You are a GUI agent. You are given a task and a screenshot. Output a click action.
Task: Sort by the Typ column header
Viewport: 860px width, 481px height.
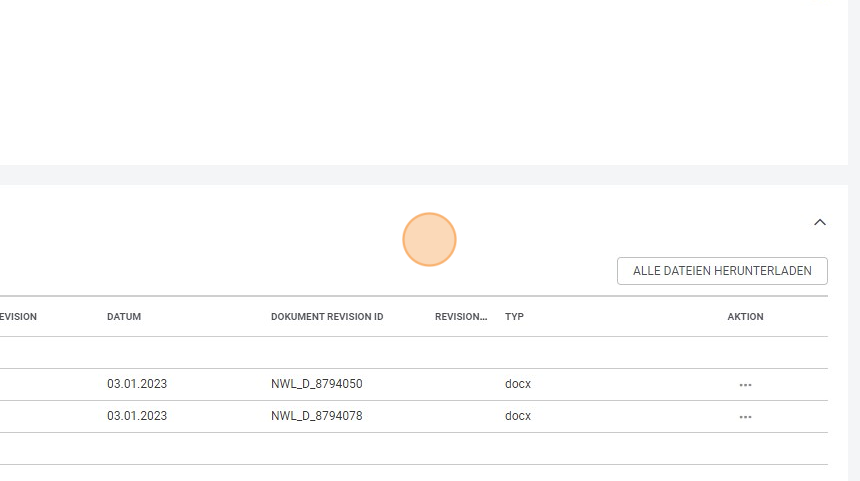point(514,316)
